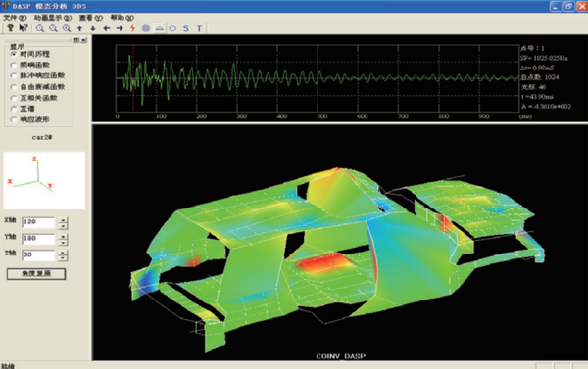Click the 点号: 1 point readout
The height and width of the screenshot is (369, 588).
click(x=532, y=48)
